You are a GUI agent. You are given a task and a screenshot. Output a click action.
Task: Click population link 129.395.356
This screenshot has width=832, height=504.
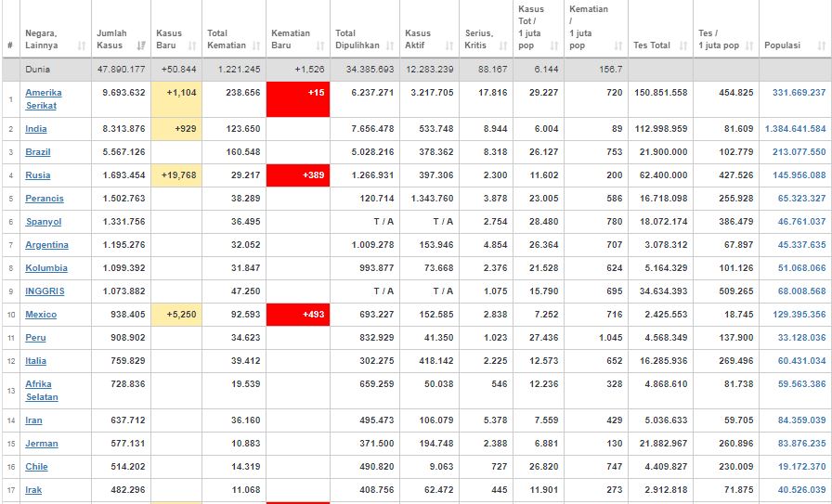tap(799, 315)
